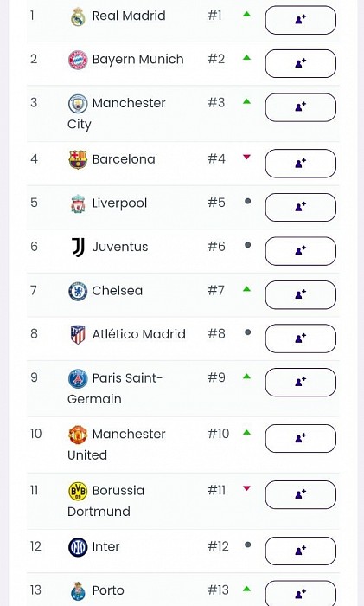Click the Juventus logo icon

pos(78,248)
